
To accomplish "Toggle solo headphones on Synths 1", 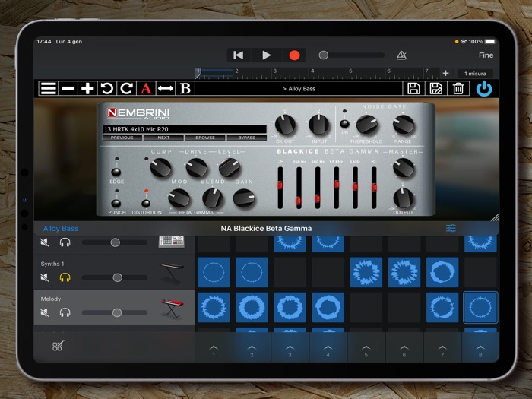I will (65, 277).
